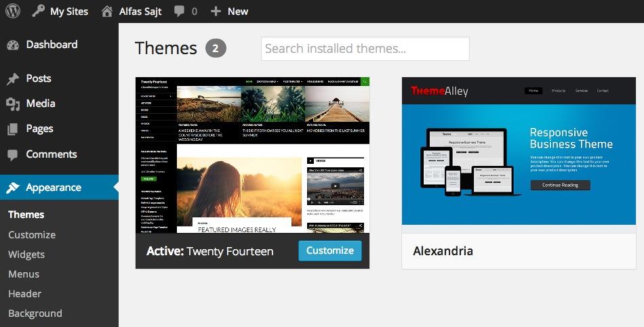Select the Appearance menu item
The image size is (644, 327).
click(x=59, y=188)
